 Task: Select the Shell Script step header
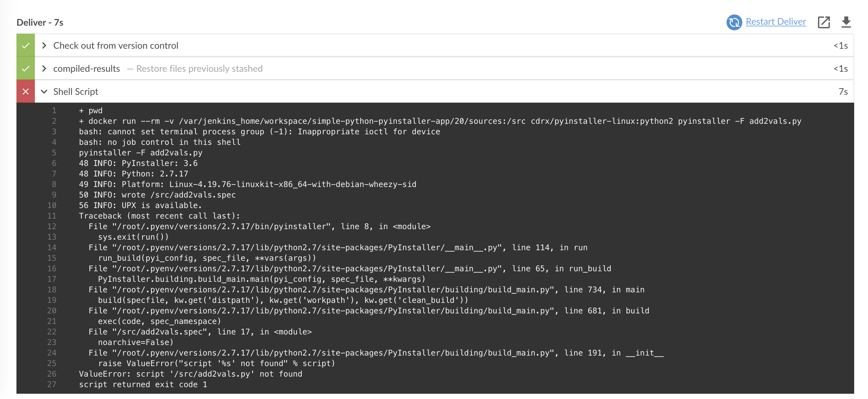point(75,91)
